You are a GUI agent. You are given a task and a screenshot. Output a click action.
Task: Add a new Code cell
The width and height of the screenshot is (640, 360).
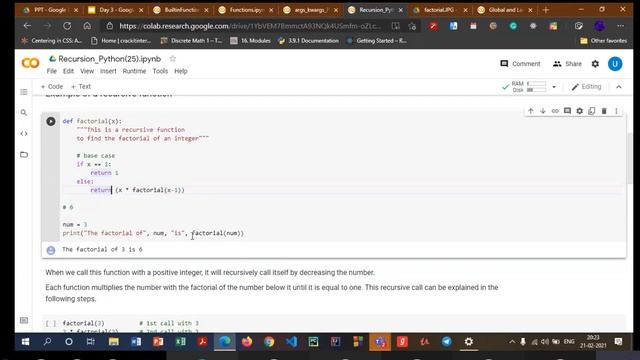tap(52, 87)
